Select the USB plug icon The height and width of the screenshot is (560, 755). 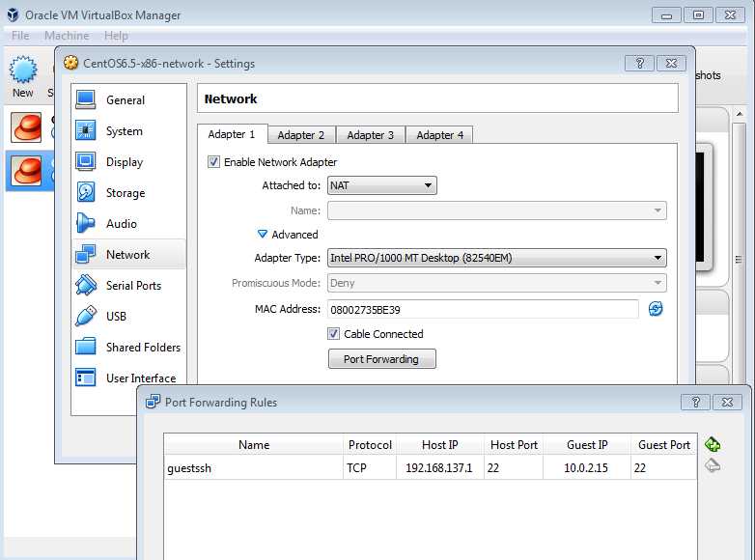[x=86, y=316]
